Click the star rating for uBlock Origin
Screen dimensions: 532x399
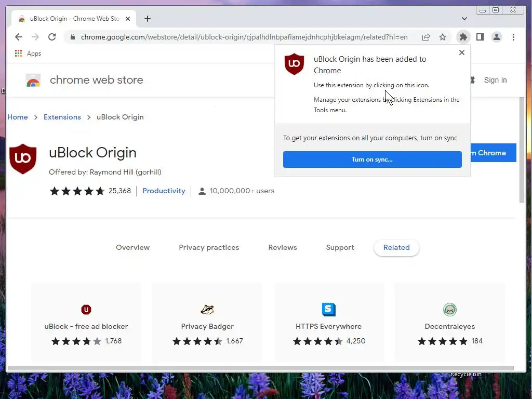click(x=77, y=191)
